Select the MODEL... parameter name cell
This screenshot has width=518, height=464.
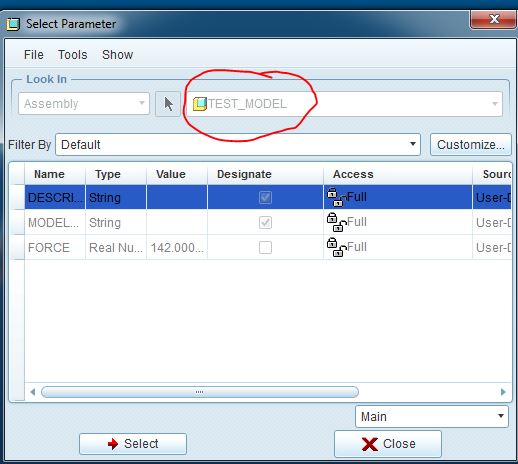click(55, 222)
